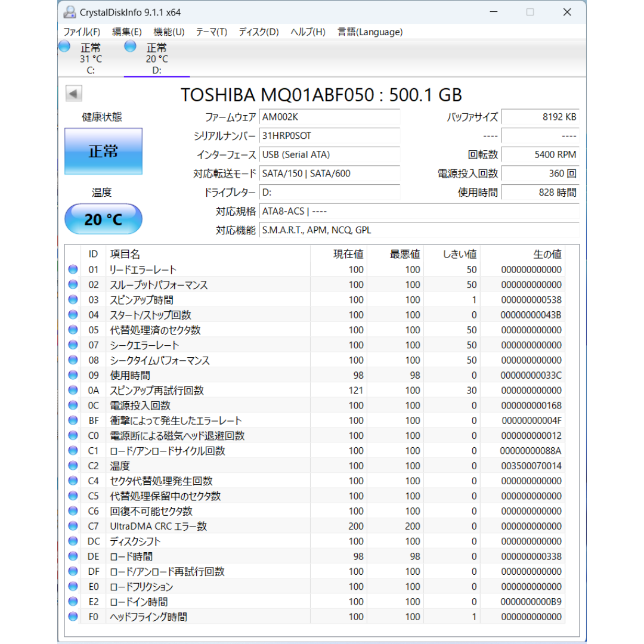Click the status orb of row 08 シークタイムパフォーマンス
This screenshot has height=644, width=644.
(73, 360)
